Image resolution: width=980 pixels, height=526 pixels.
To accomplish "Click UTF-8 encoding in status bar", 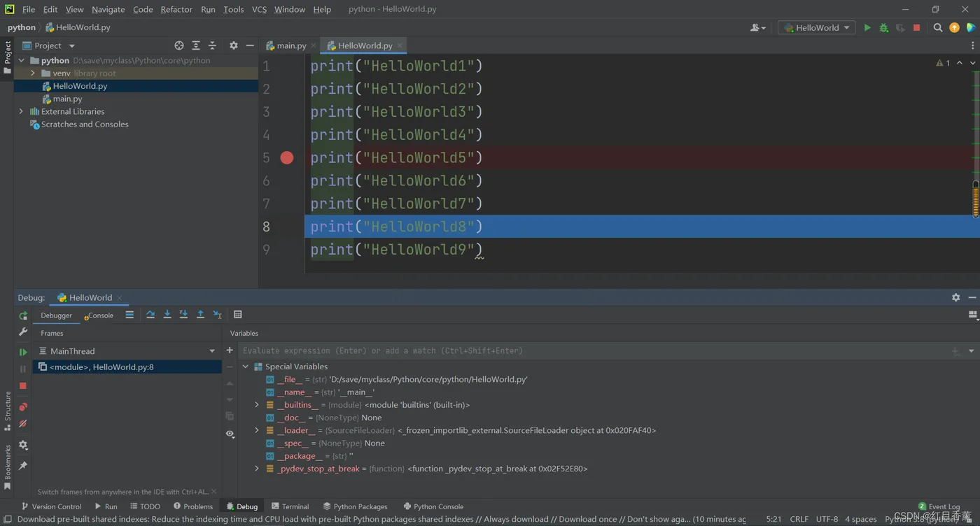I will [x=827, y=519].
